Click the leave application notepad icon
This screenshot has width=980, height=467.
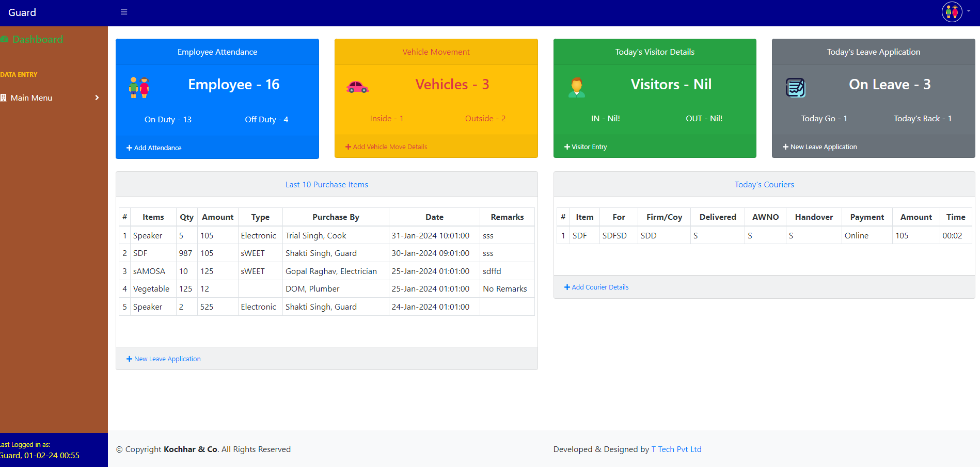[795, 87]
